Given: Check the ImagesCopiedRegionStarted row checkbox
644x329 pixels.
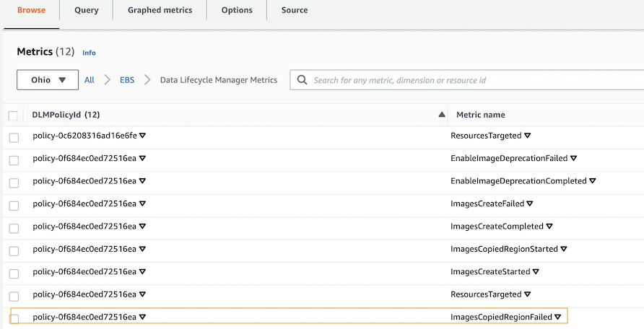Looking at the screenshot, I should tap(14, 250).
